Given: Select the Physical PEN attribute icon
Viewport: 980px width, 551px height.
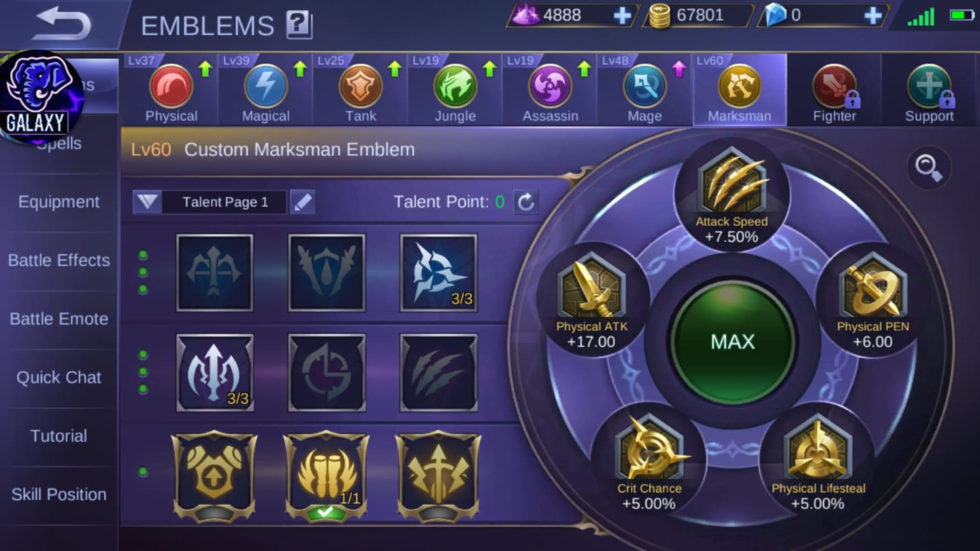Looking at the screenshot, I should click(873, 287).
